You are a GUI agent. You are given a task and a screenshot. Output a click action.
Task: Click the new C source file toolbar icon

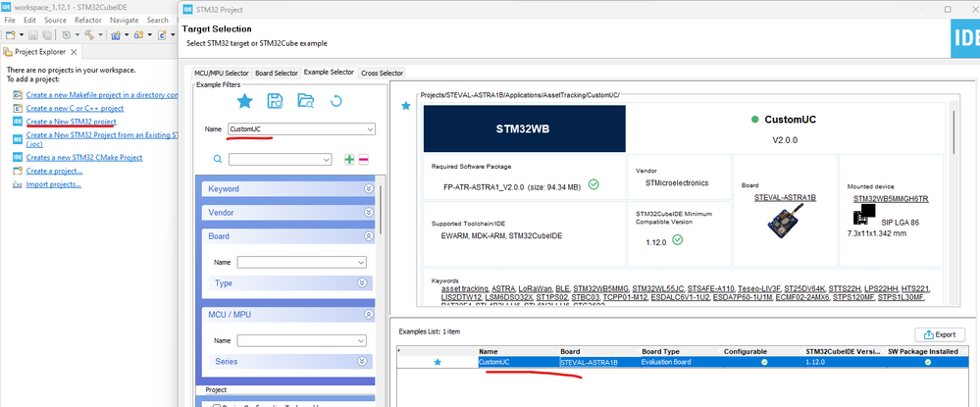161,35
